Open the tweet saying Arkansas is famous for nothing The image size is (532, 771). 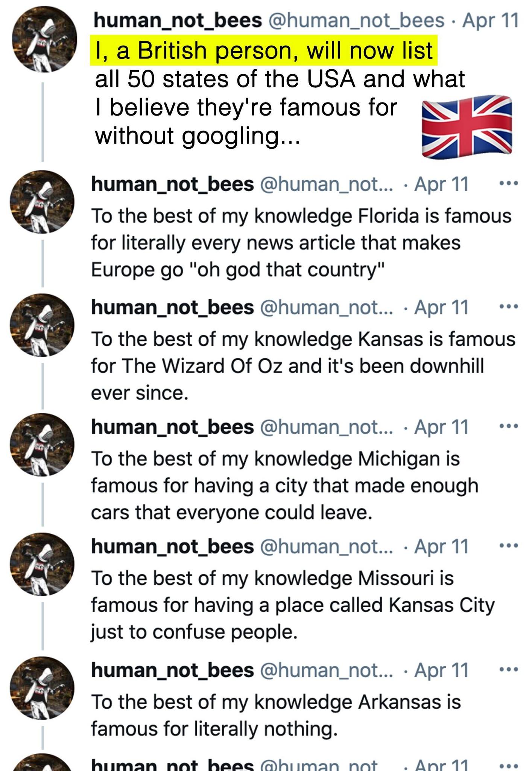[276, 716]
